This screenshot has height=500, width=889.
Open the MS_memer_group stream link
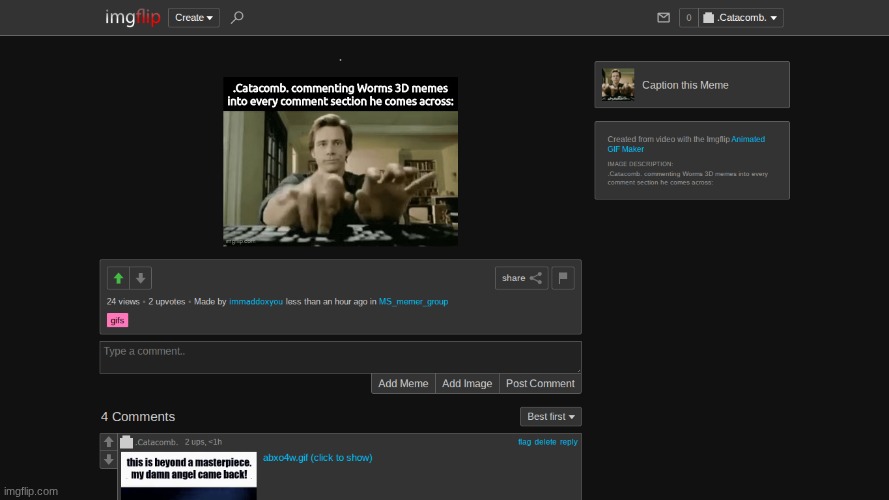click(413, 302)
